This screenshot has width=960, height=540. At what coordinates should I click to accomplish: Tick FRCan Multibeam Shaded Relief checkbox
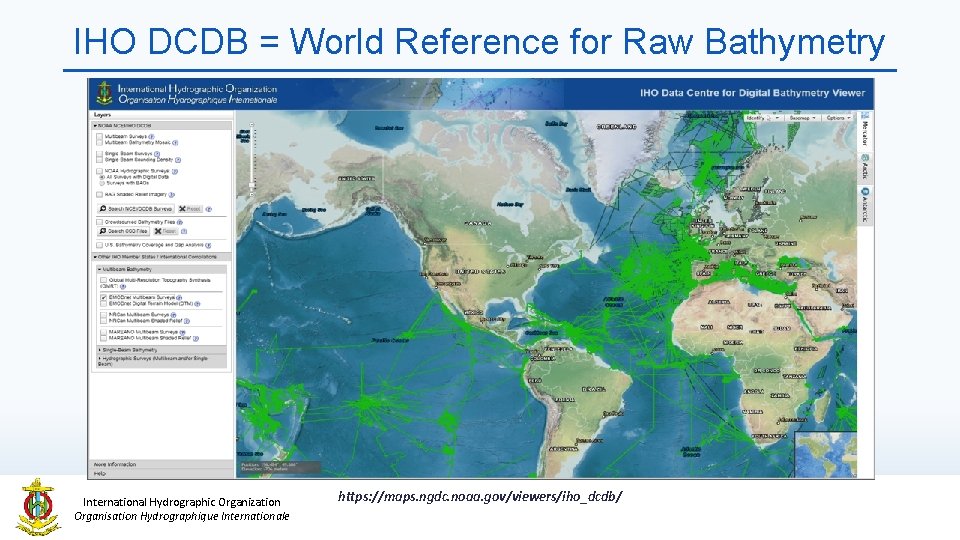pos(103,321)
